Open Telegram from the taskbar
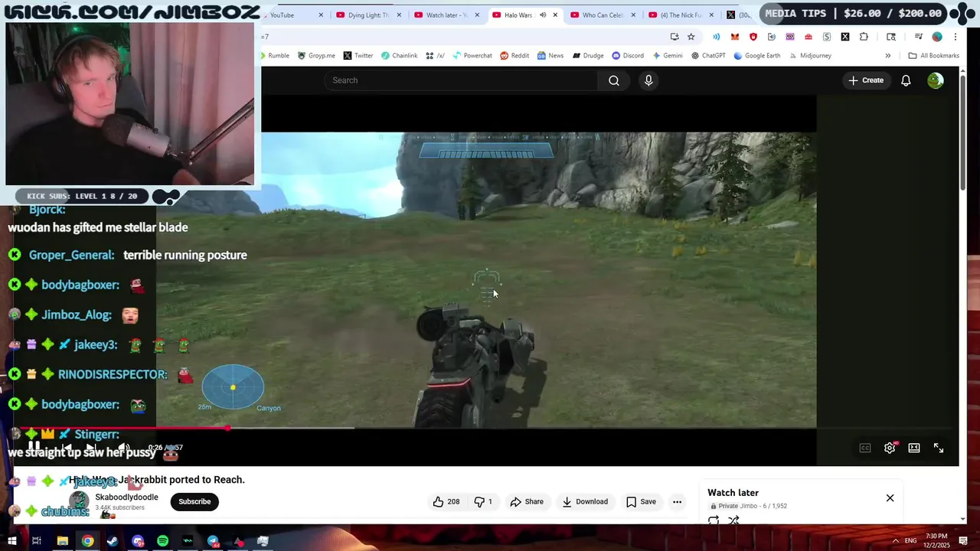 pyautogui.click(x=213, y=541)
